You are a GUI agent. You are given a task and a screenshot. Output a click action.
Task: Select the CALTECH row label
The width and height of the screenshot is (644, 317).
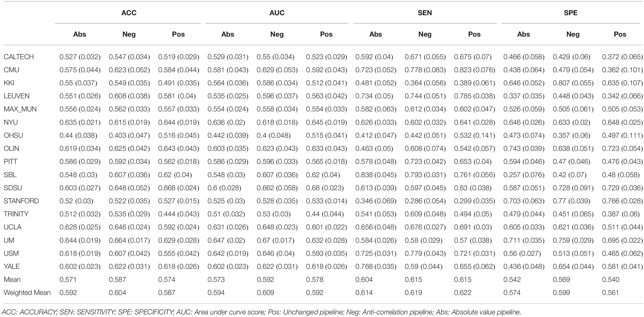(19, 57)
